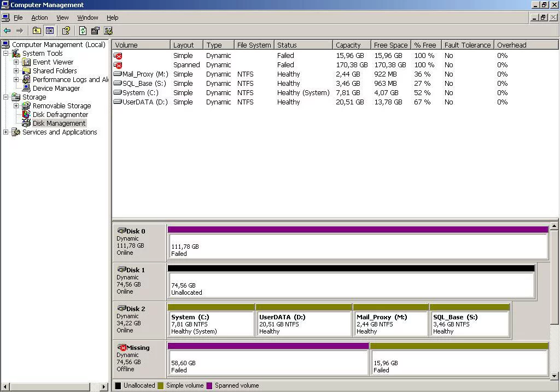Expand Services and Applications node
The width and height of the screenshot is (560, 392).
click(x=5, y=132)
